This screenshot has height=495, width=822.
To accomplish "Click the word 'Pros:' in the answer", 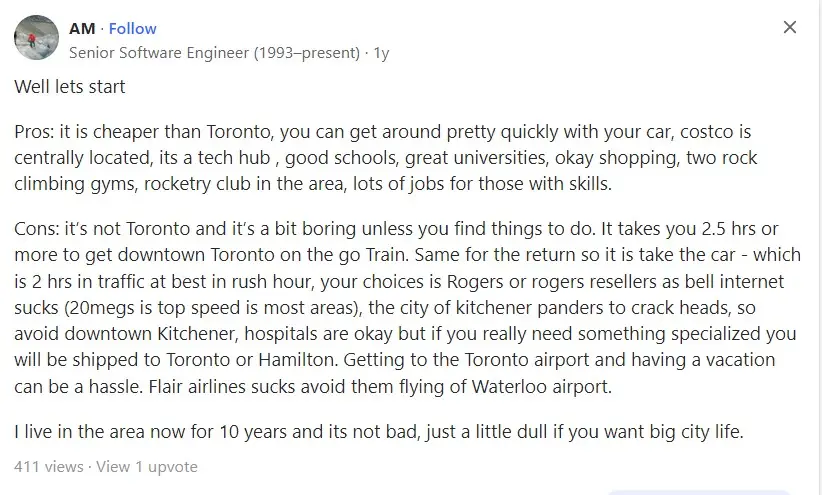I will 34,132.
